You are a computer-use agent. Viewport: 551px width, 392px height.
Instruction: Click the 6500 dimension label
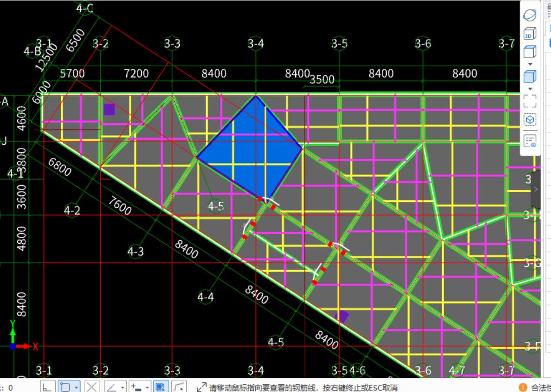coord(75,40)
